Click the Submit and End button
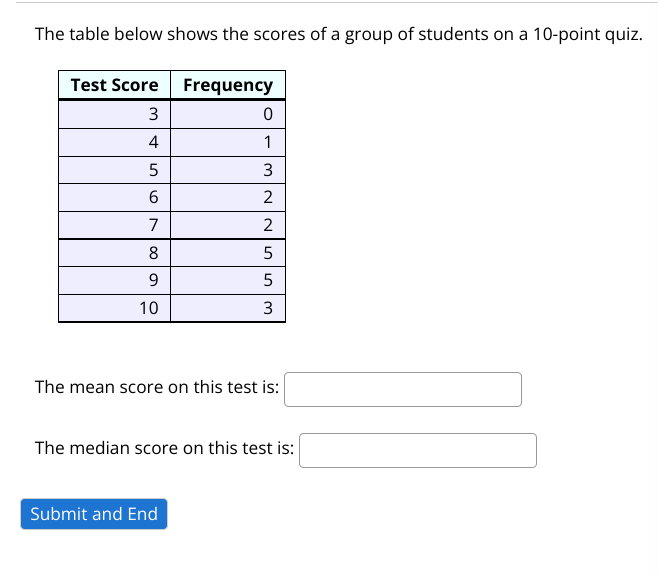 pos(94,514)
